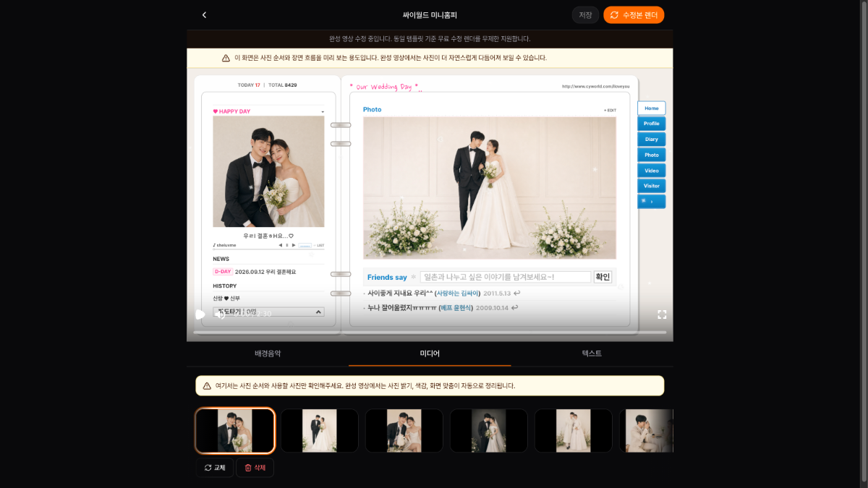Play the video preview
868x488 pixels.
coord(200,314)
